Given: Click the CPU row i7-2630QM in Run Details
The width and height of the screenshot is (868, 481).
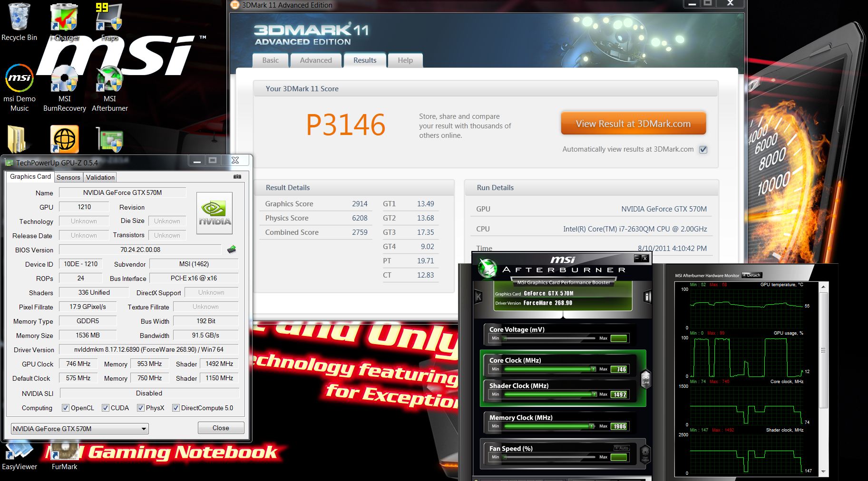Looking at the screenshot, I should [591, 229].
